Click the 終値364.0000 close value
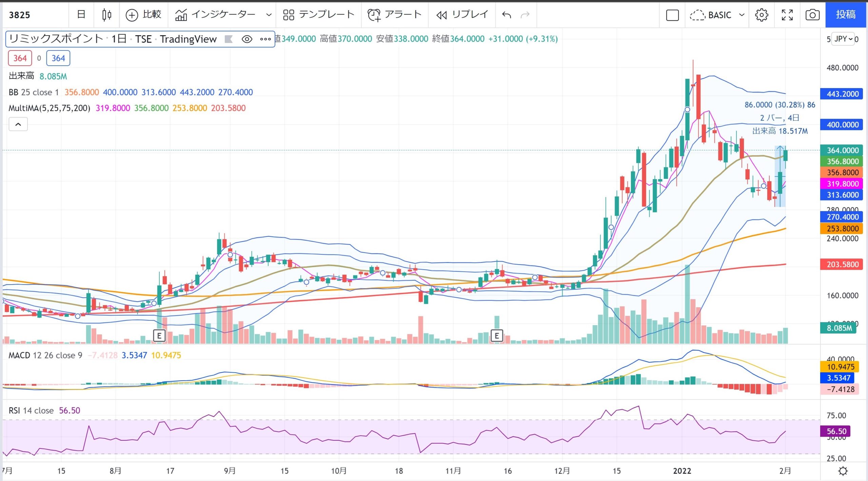 tap(458, 39)
